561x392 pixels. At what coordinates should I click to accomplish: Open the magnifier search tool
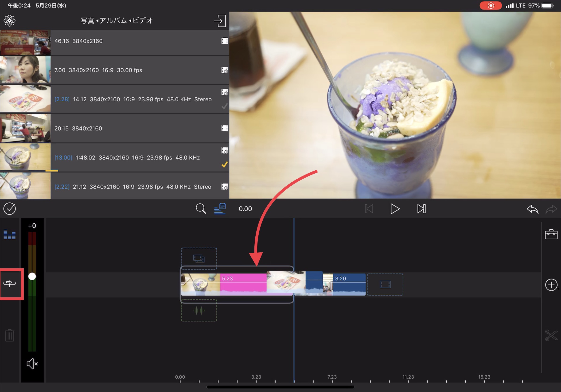[x=201, y=209]
